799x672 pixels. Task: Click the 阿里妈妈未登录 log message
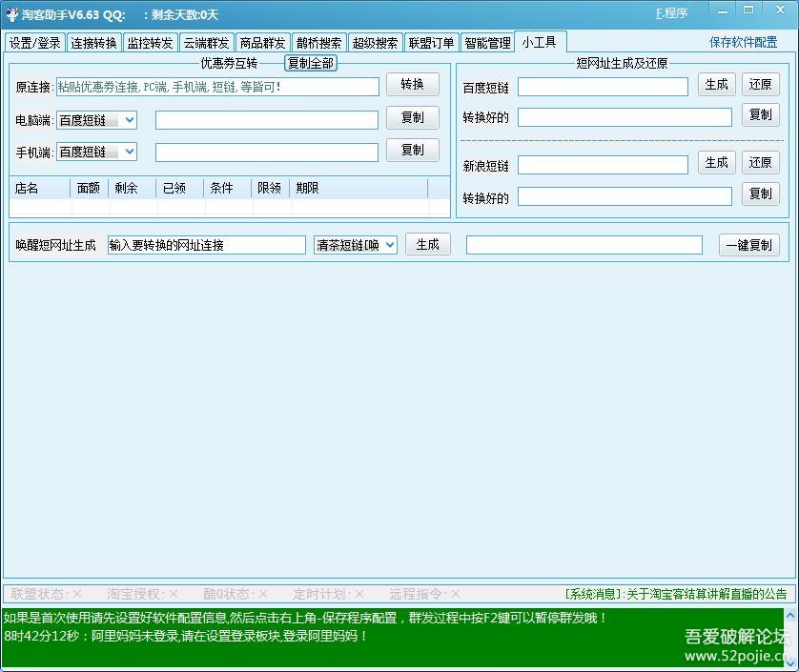click(186, 636)
